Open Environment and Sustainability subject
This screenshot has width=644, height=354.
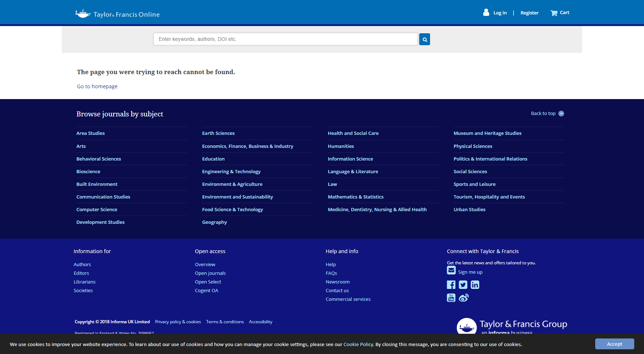237,197
